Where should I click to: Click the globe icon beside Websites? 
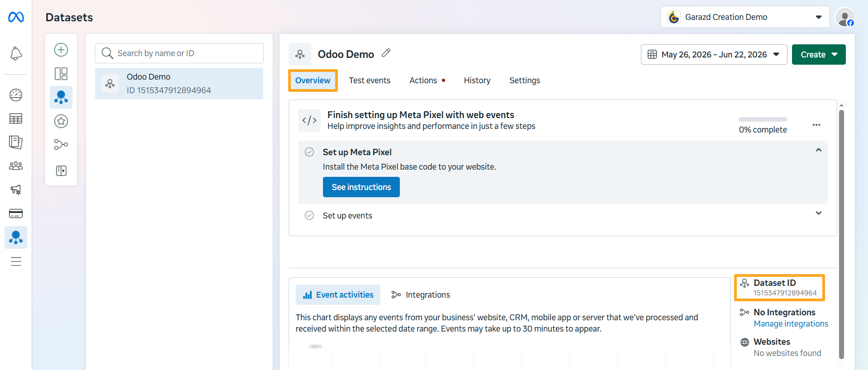(x=745, y=342)
